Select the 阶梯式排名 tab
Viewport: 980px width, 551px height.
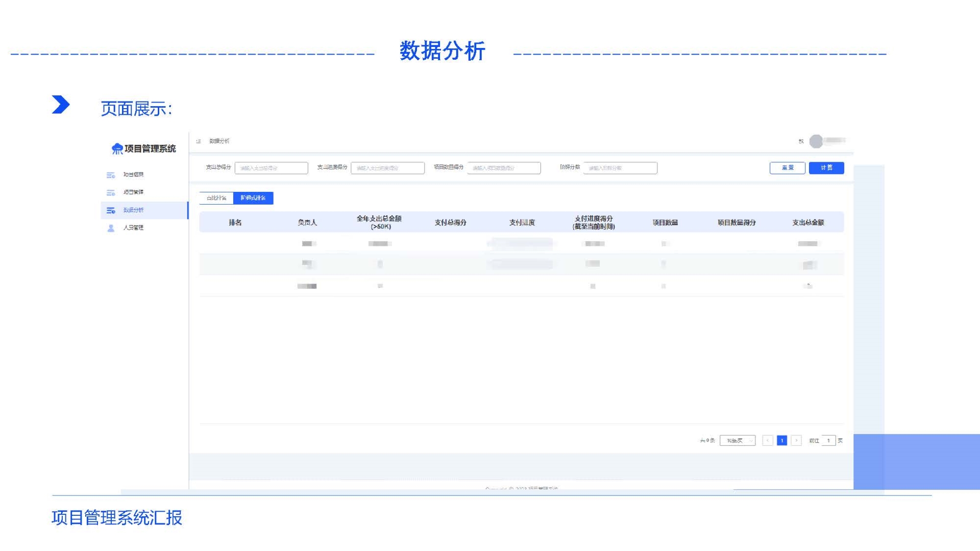click(x=253, y=198)
